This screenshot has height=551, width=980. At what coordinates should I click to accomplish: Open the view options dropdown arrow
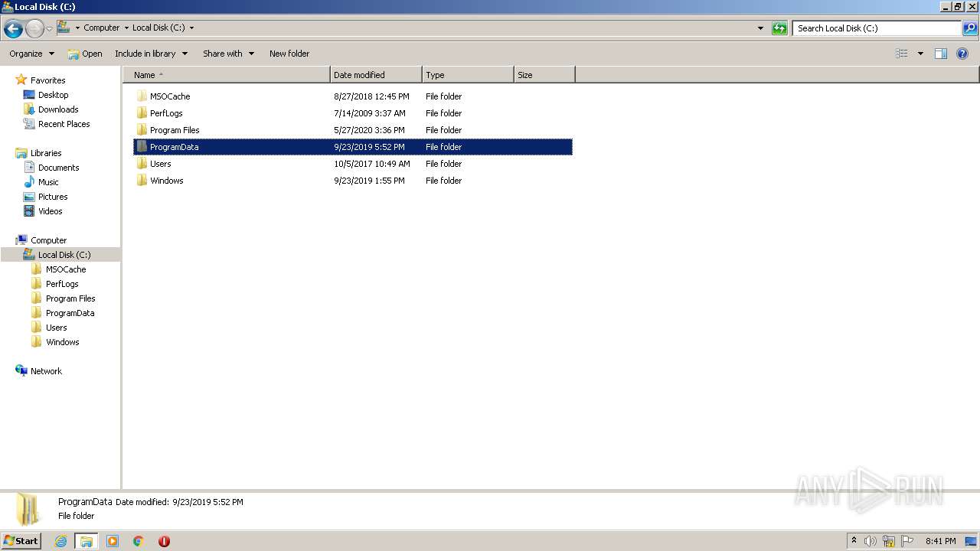[920, 54]
